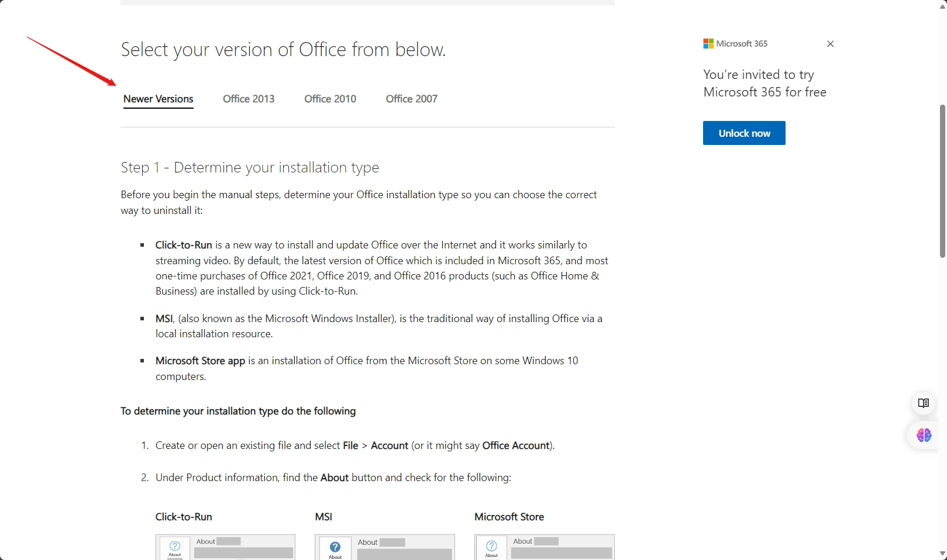Click the dark blue MSI About icon
Screen dimensions: 947x560
click(335, 548)
